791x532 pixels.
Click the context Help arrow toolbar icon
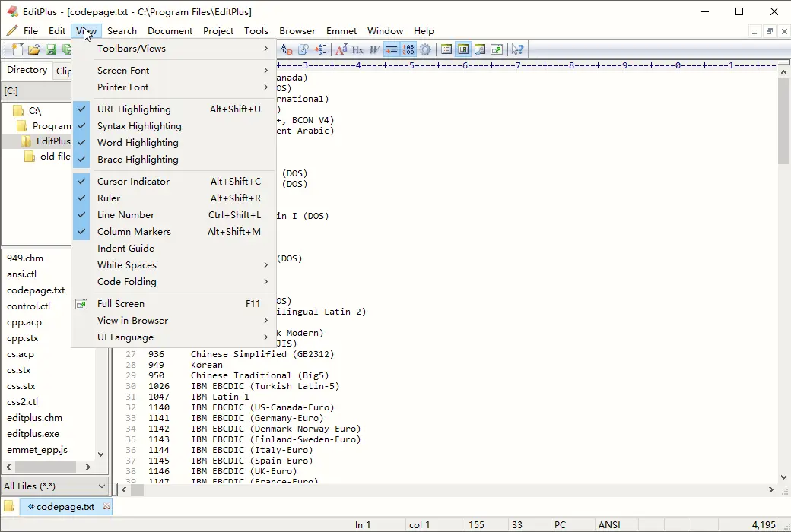tap(517, 49)
